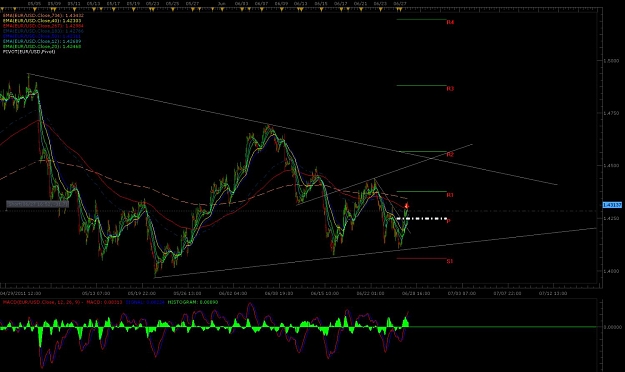Click the 05/26 13:00 time axis label

pos(187,293)
